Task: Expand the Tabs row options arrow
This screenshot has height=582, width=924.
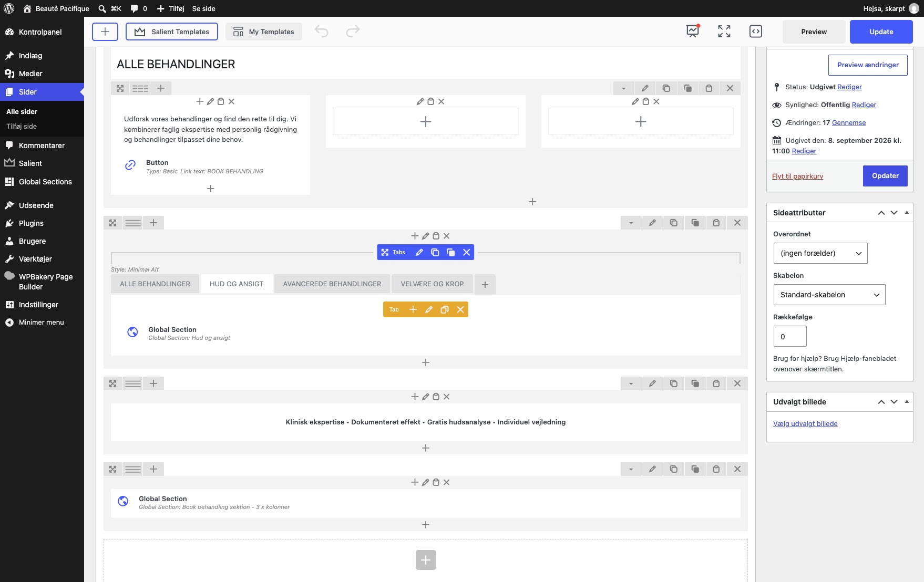Action: pos(631,223)
